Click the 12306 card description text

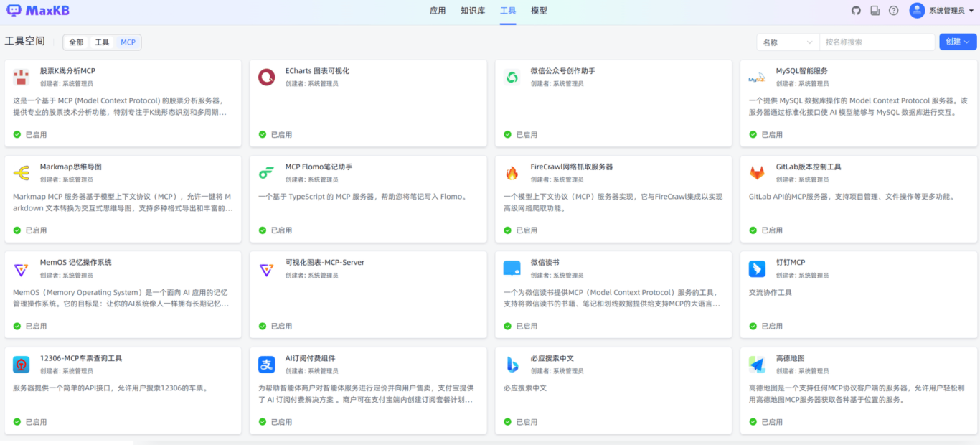111,388
